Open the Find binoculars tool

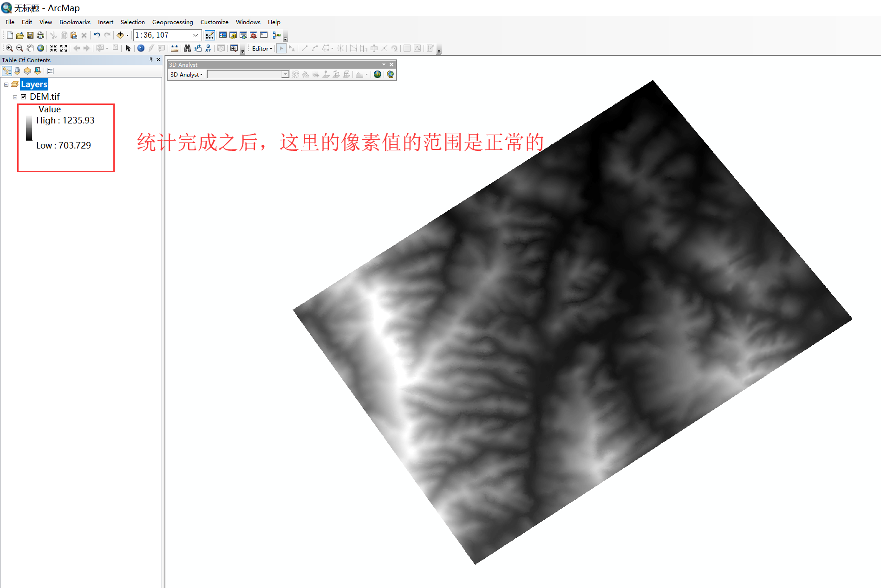187,48
